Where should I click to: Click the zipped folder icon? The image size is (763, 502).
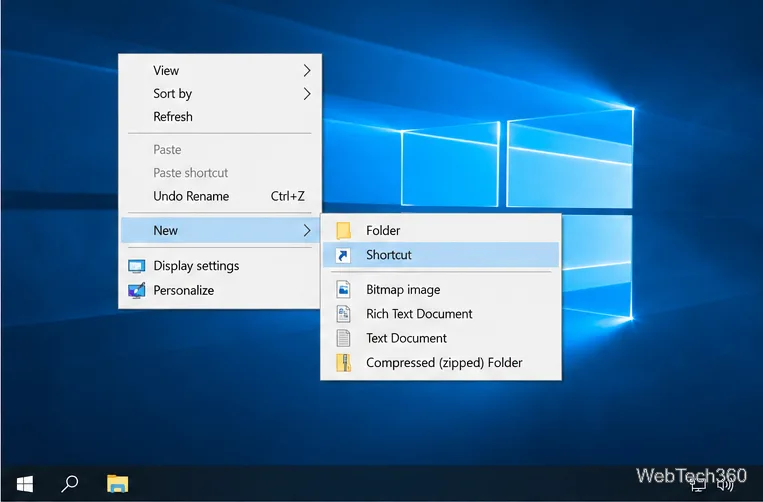click(344, 363)
